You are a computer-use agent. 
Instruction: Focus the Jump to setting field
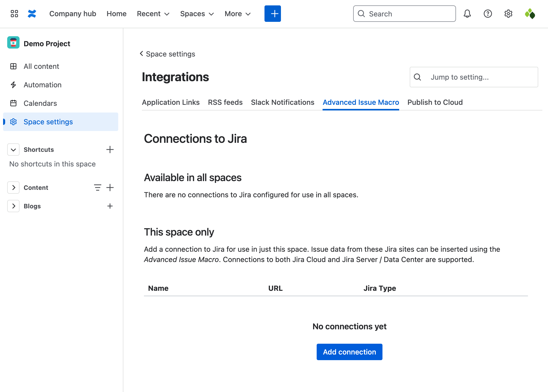click(x=474, y=77)
